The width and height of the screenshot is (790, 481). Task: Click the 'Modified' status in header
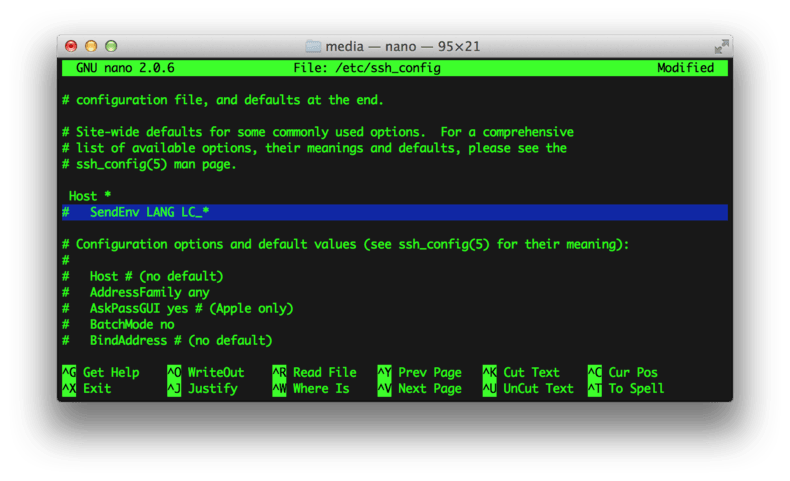pyautogui.click(x=685, y=68)
